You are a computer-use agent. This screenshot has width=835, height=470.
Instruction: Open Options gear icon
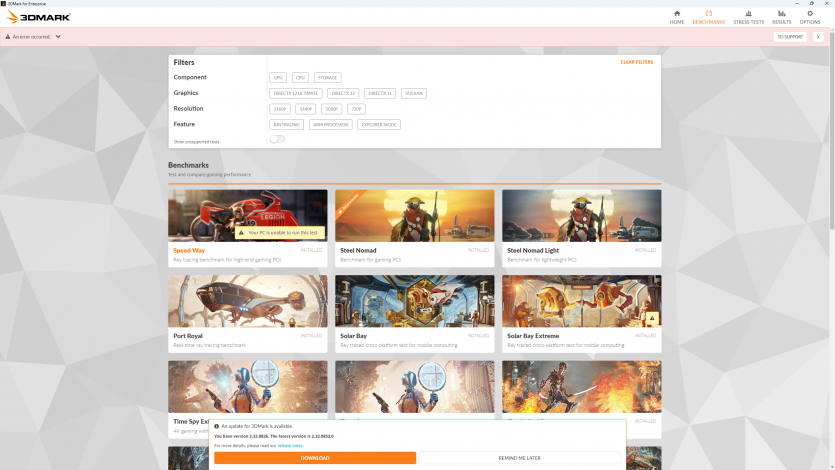pos(810,14)
